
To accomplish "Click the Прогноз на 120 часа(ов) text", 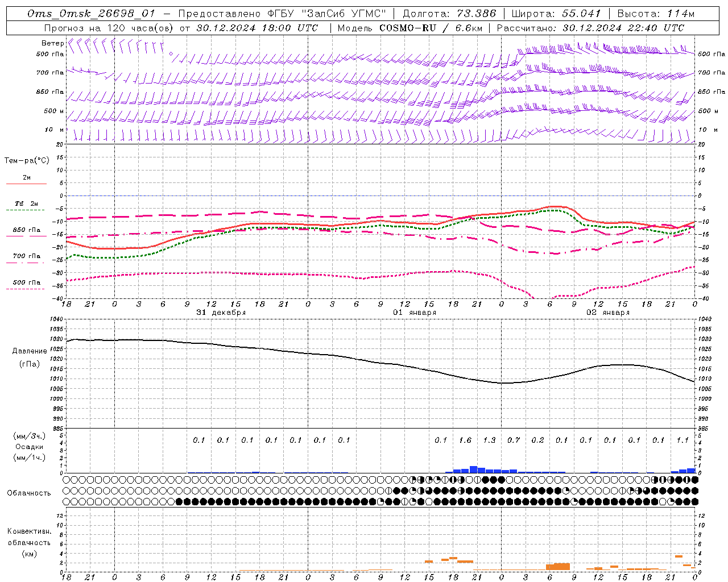I will 109,28.
